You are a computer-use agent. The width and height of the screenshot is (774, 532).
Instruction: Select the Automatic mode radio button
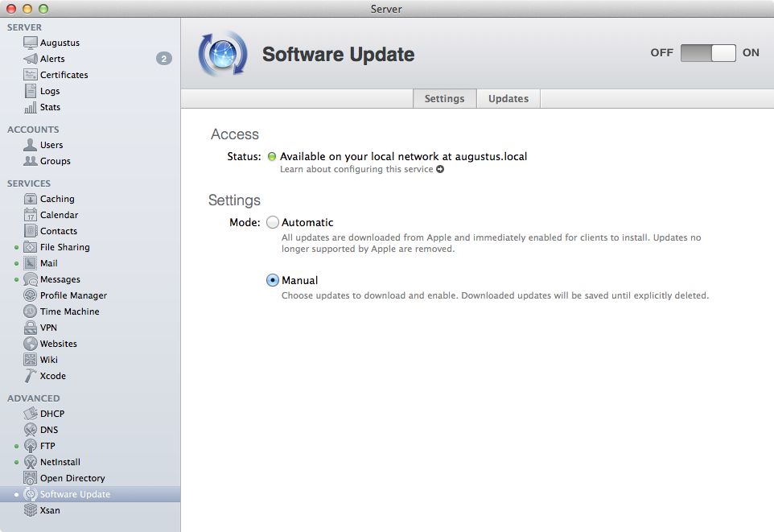point(273,222)
